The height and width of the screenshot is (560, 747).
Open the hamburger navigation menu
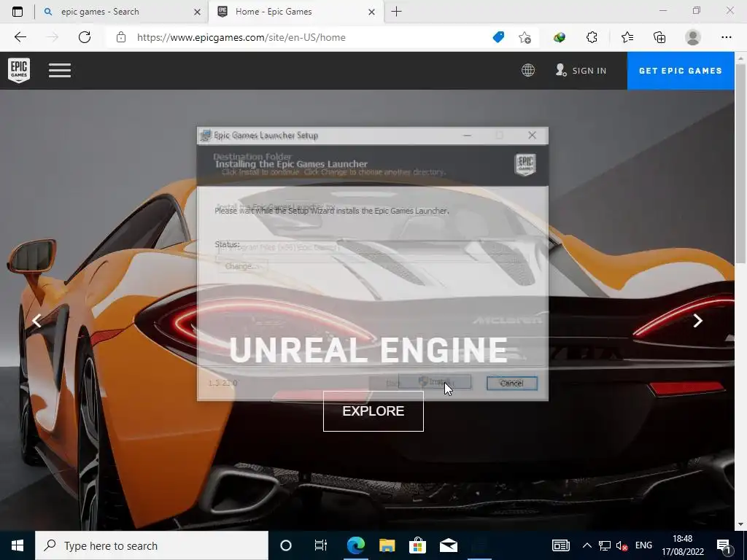60,71
